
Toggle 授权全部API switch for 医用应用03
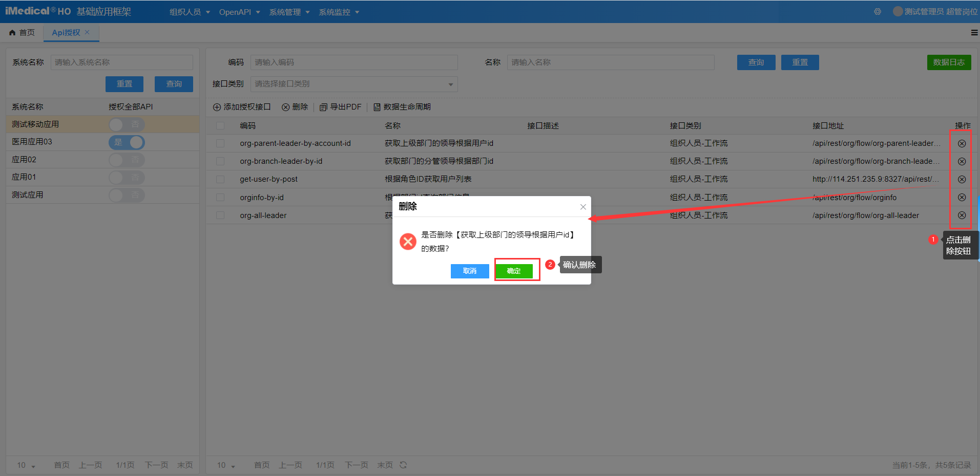(127, 142)
